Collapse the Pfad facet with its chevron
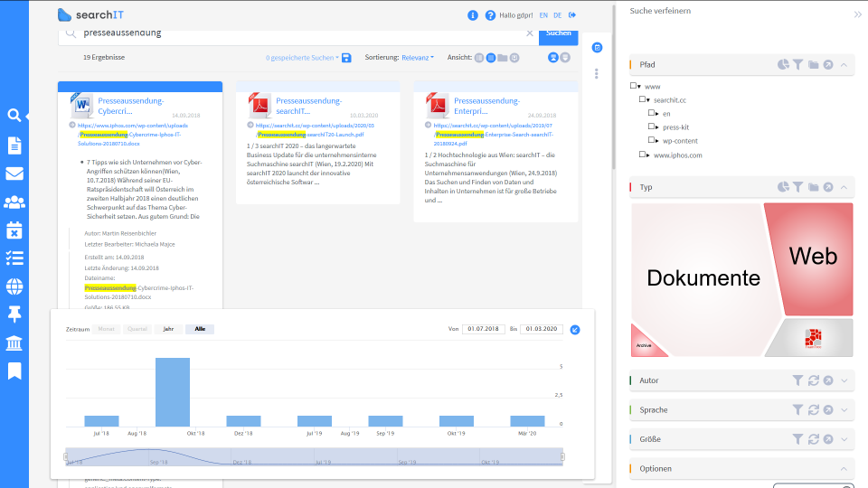 [844, 65]
